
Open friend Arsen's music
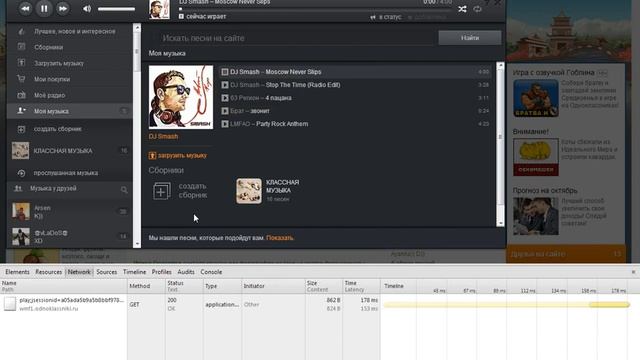coord(70,211)
